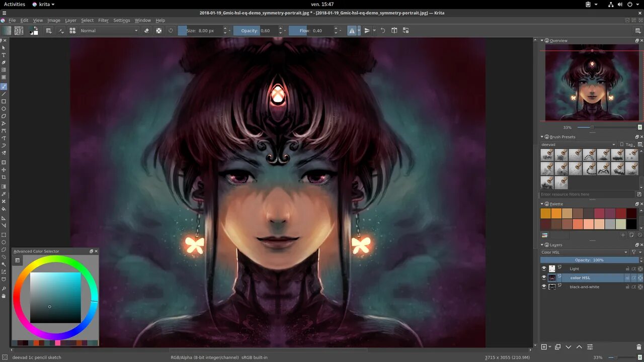Toggle eraser mode
Viewport: 644px width, 362px height.
click(146, 31)
